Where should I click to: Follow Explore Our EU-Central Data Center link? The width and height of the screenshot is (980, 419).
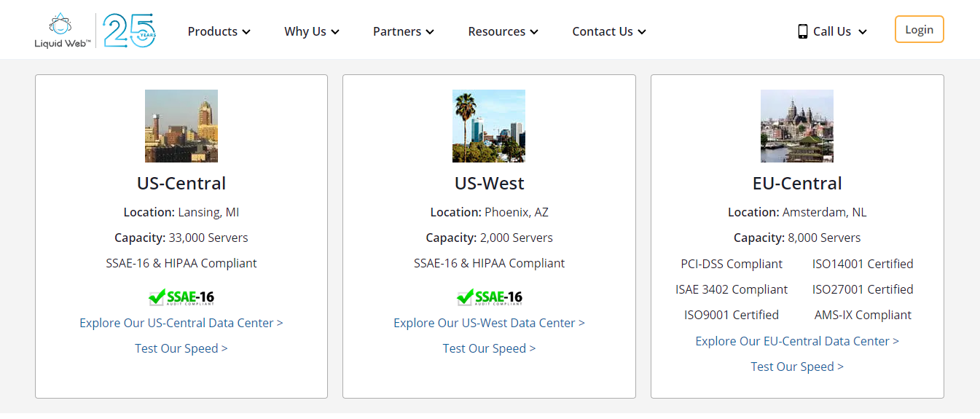pyautogui.click(x=797, y=341)
